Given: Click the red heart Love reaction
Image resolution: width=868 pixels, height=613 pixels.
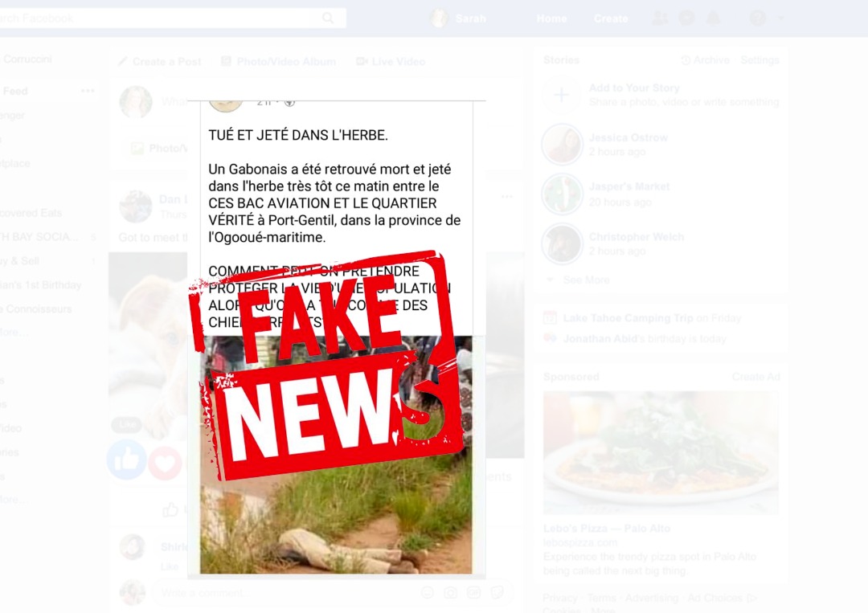Looking at the screenshot, I should (x=165, y=461).
